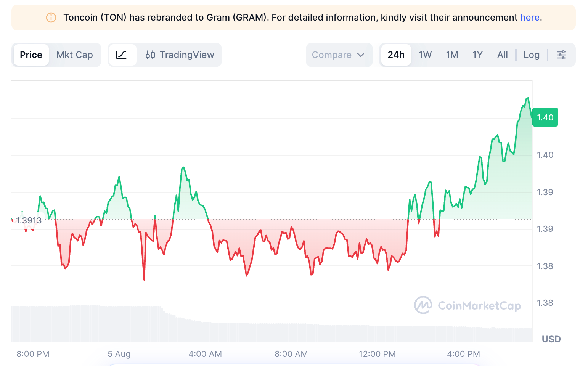Screen dimensions: 588x366
Task: Click the 4:00 PM time axis label
Action: click(x=463, y=354)
